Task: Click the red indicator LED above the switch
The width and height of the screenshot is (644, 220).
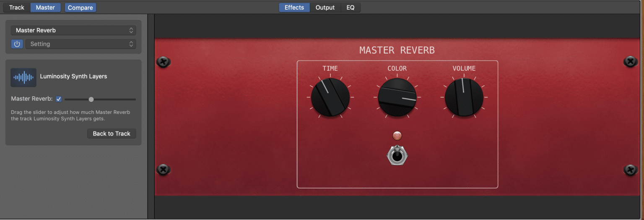Action: coord(397,136)
